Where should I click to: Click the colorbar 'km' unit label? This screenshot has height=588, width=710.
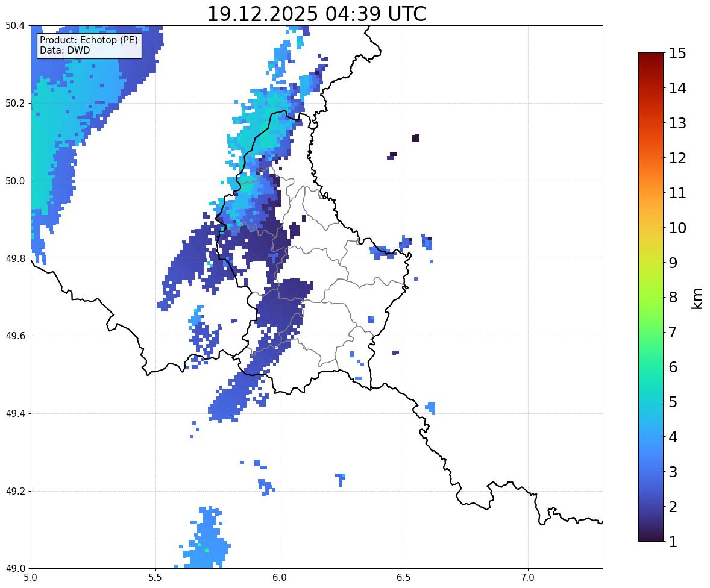coord(697,298)
